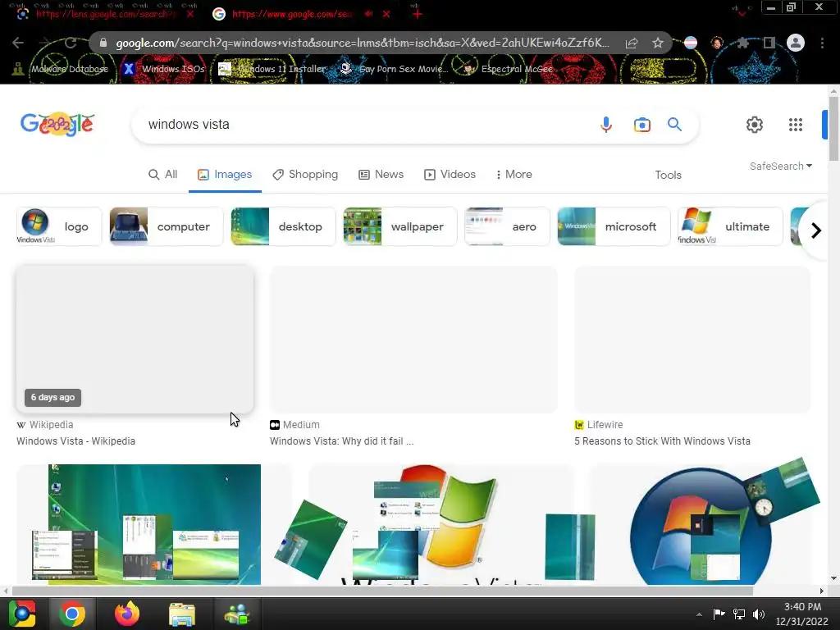The width and height of the screenshot is (840, 630).
Task: Switch to the All results tab
Action: (x=163, y=175)
